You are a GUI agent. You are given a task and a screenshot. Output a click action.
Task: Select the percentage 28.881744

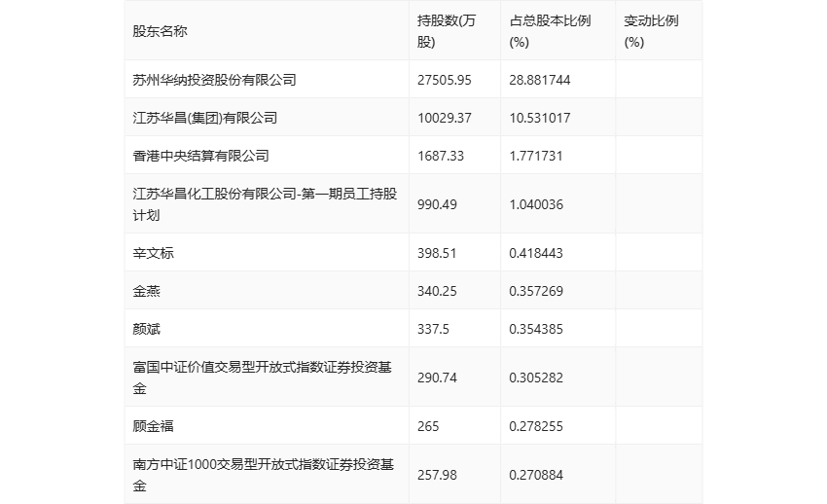coord(540,80)
